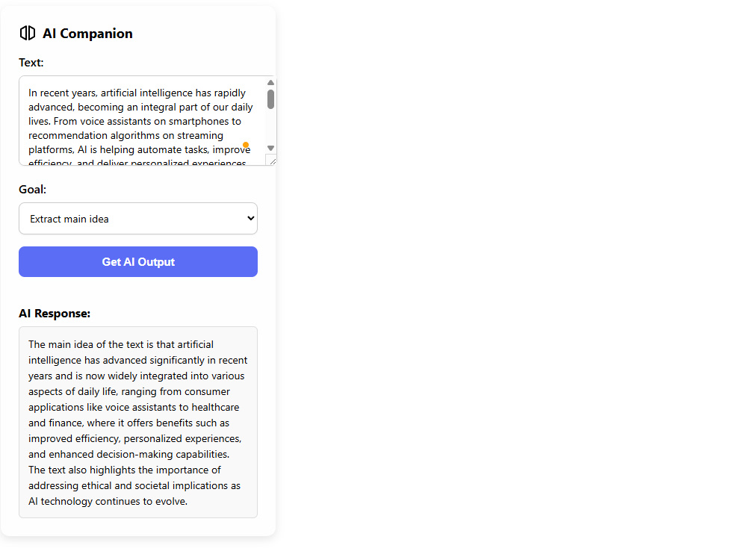The width and height of the screenshot is (747, 560).
Task: Click the textarea scroll down arrow
Action: (x=270, y=148)
